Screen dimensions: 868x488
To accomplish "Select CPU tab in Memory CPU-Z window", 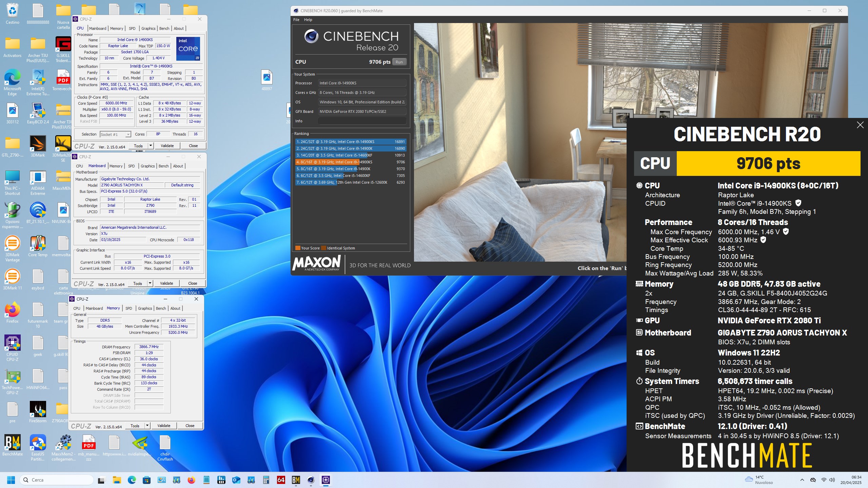I will pyautogui.click(x=77, y=308).
